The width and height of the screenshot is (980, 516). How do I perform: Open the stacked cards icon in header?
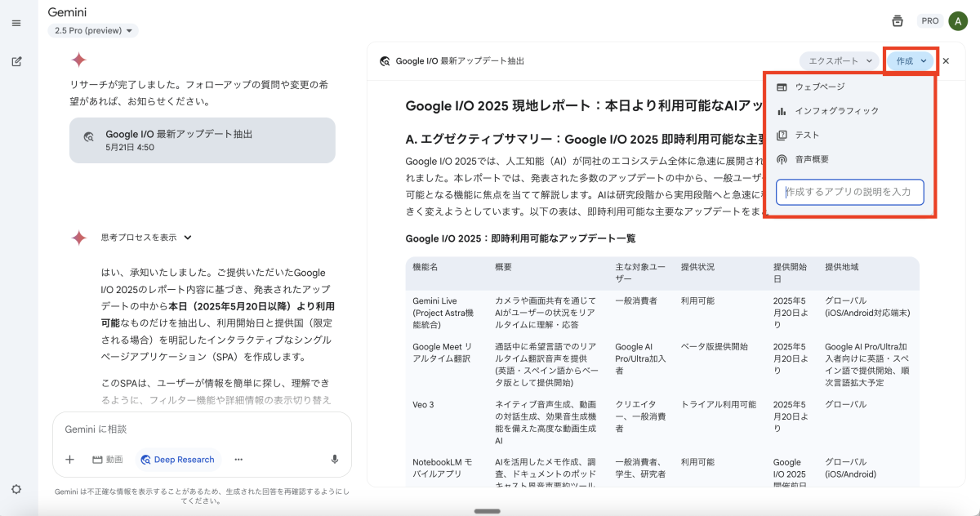click(x=898, y=21)
